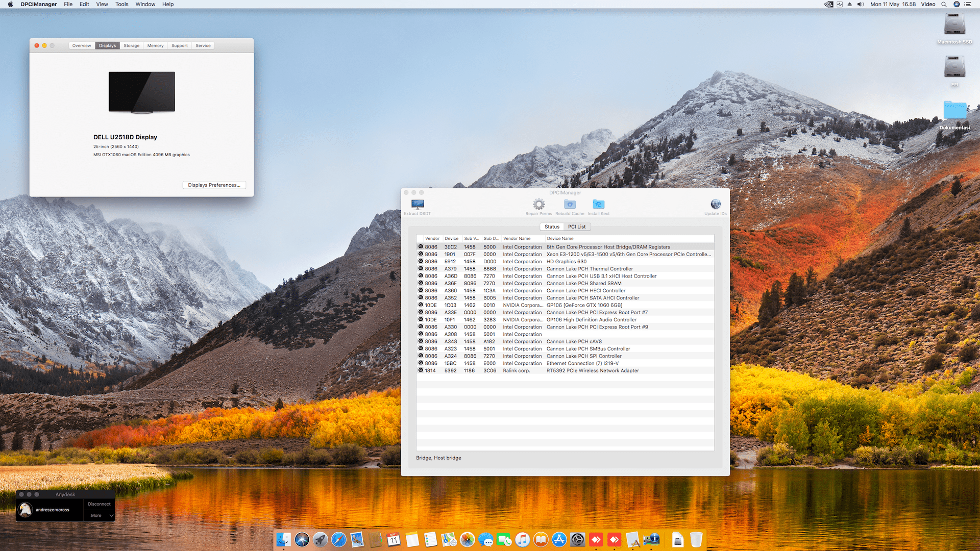Image resolution: width=980 pixels, height=551 pixels.
Task: Open the Tools menu
Action: coord(121,4)
